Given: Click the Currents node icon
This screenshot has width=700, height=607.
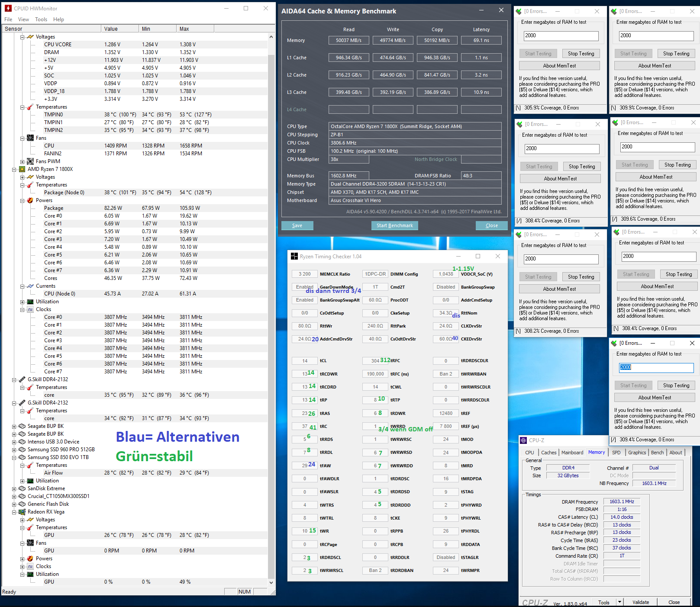Looking at the screenshot, I should tap(30, 286).
